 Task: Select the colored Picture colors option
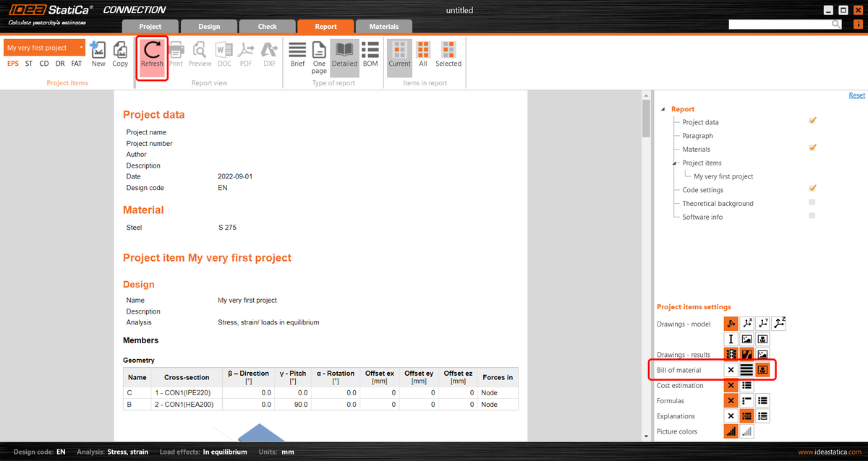point(731,431)
